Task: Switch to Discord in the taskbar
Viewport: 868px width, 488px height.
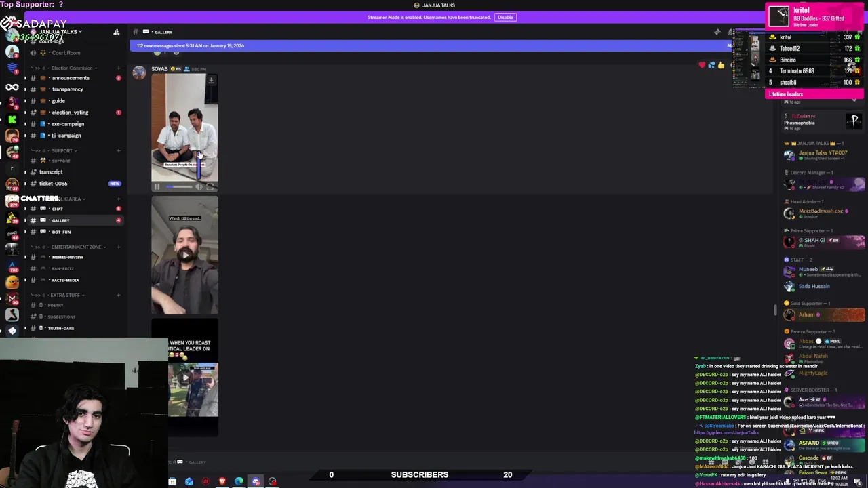Action: click(x=256, y=482)
